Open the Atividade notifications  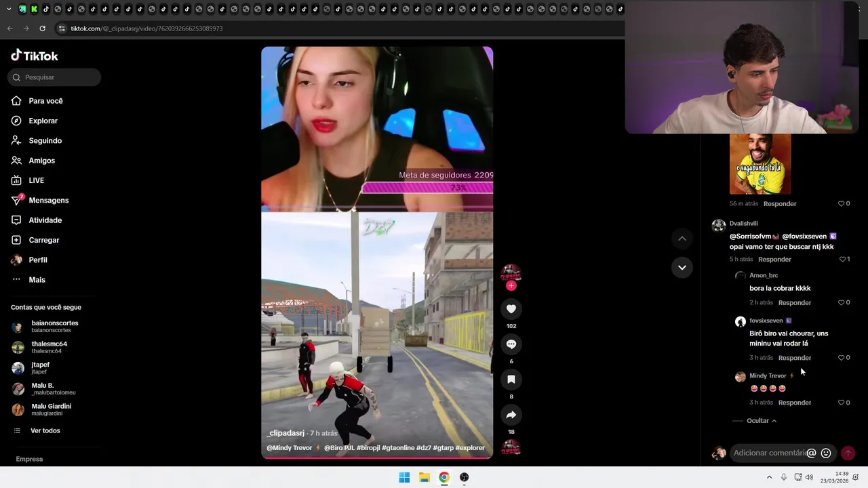(45, 220)
